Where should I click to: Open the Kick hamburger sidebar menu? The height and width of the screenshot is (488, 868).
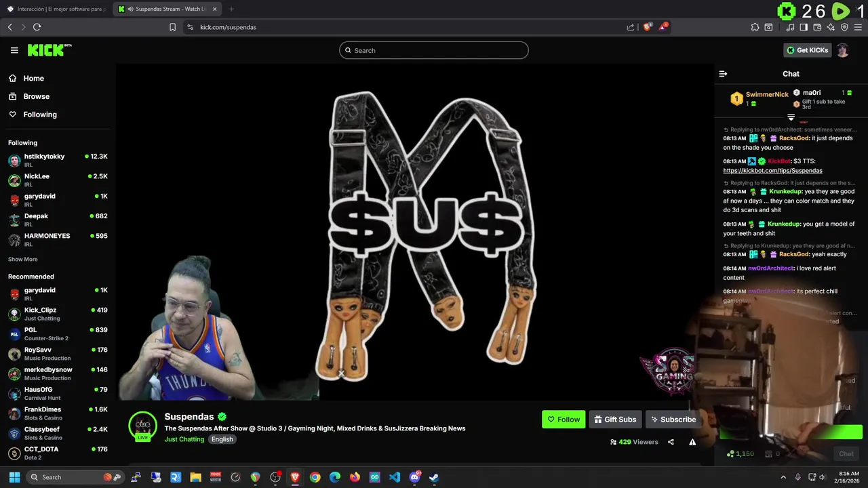click(14, 50)
